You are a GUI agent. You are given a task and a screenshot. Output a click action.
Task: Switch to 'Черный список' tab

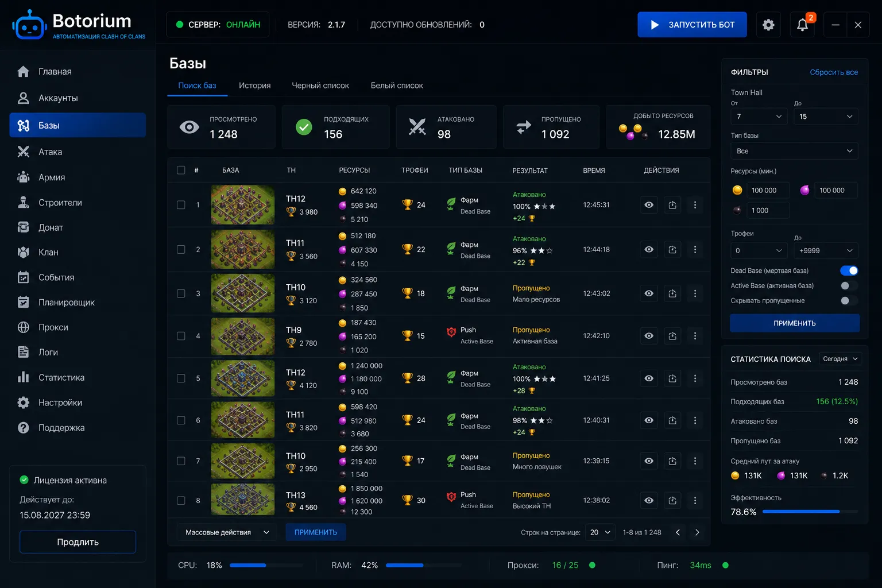pyautogui.click(x=320, y=86)
